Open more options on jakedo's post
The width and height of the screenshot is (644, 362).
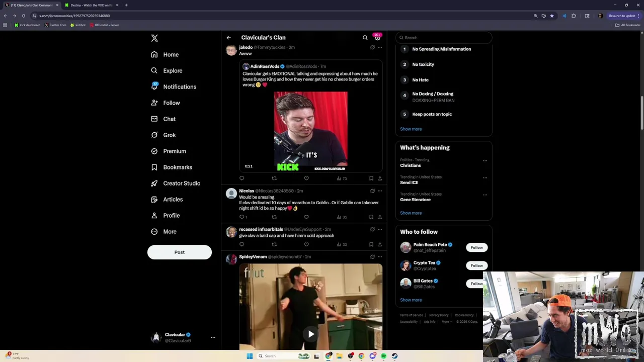pyautogui.click(x=380, y=47)
